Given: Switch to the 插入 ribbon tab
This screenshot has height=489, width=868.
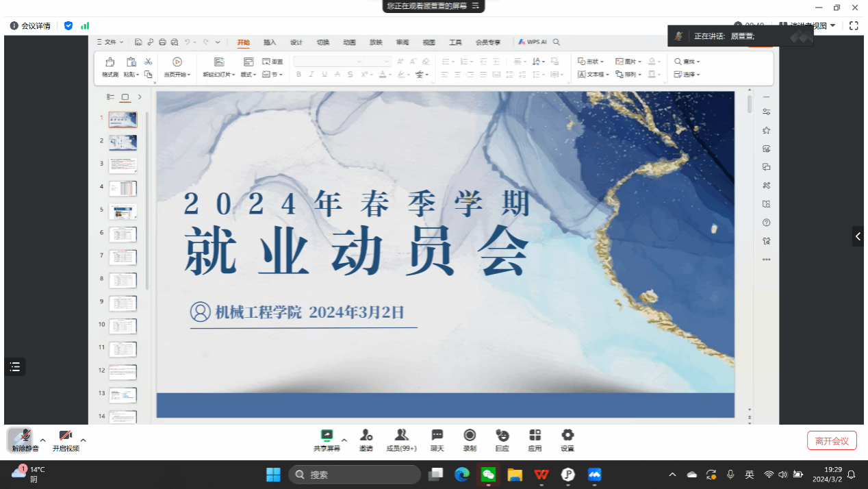Looking at the screenshot, I should pos(270,42).
